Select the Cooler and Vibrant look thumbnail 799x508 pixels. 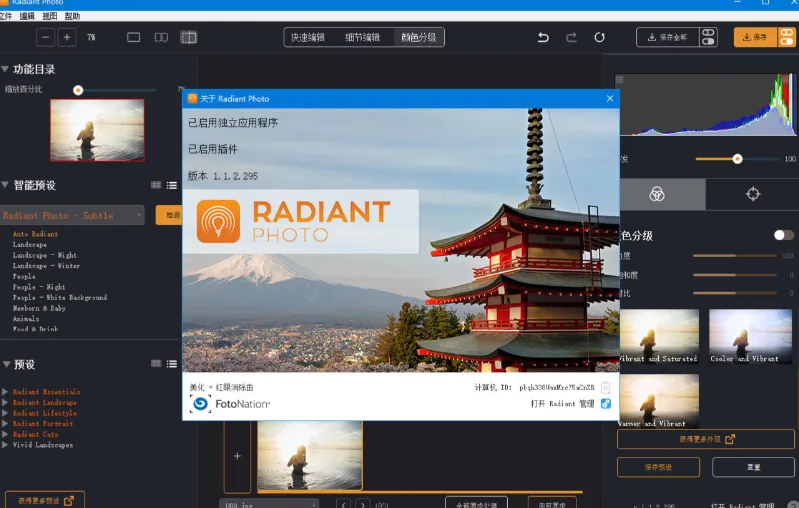click(751, 336)
